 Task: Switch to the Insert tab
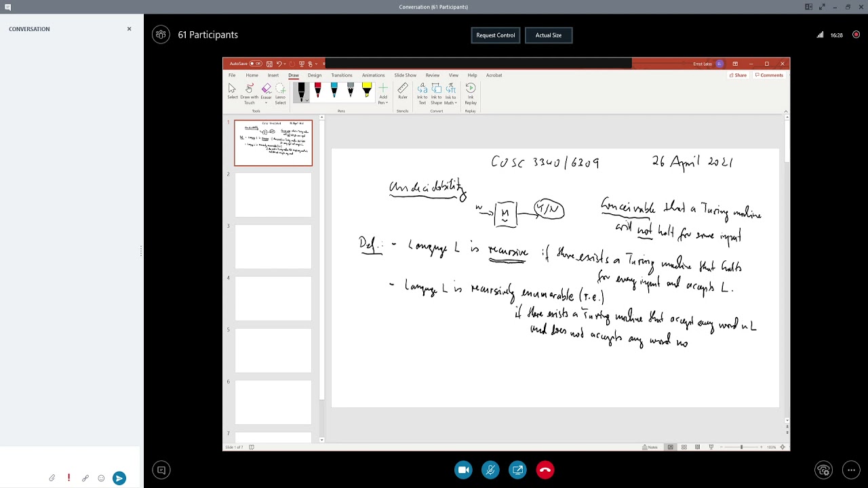coord(273,75)
